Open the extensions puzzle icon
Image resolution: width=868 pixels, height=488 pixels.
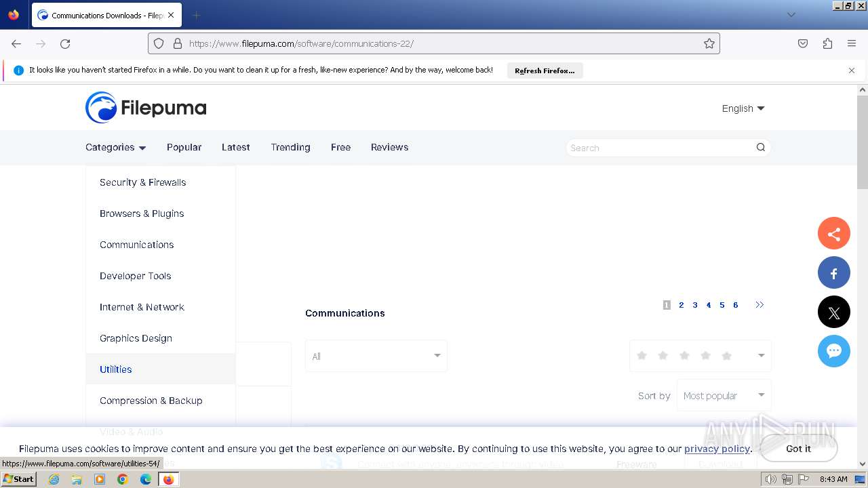(827, 43)
